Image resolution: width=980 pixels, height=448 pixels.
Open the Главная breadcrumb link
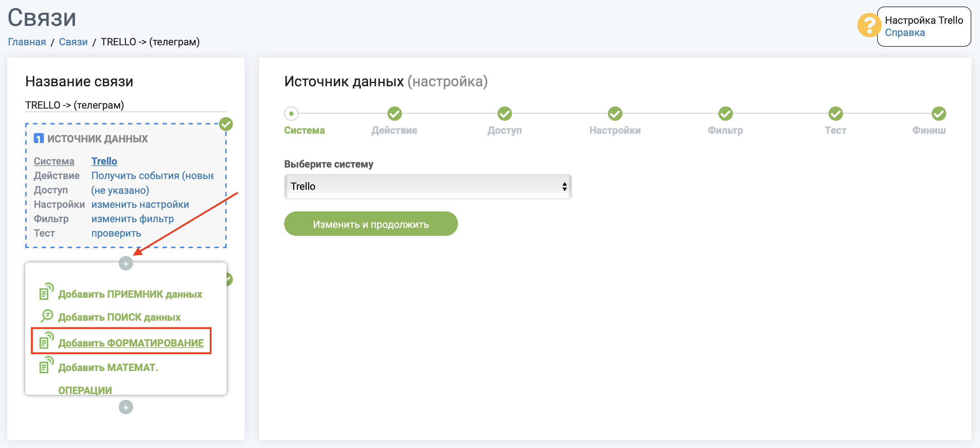(x=27, y=42)
